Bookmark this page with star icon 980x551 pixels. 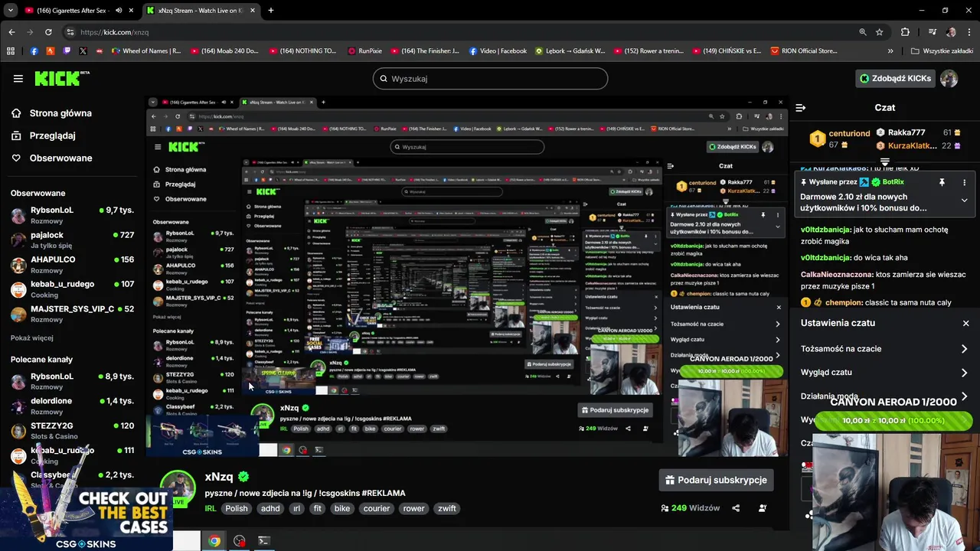coord(880,32)
